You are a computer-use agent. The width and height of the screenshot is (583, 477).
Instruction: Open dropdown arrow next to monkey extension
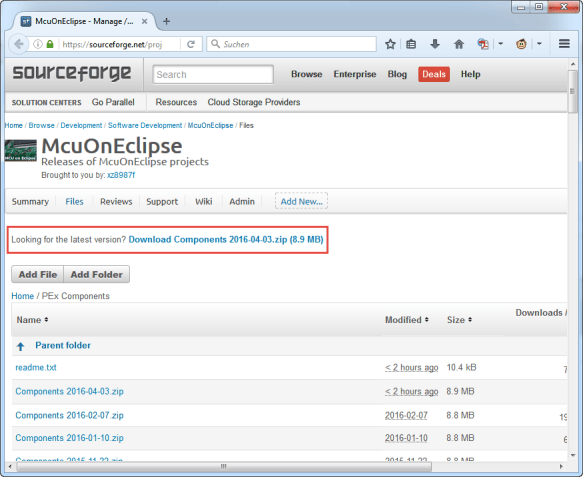point(539,44)
